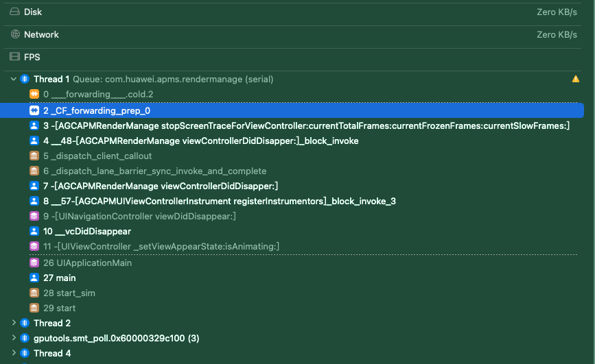Open the Network usage report row

point(292,34)
